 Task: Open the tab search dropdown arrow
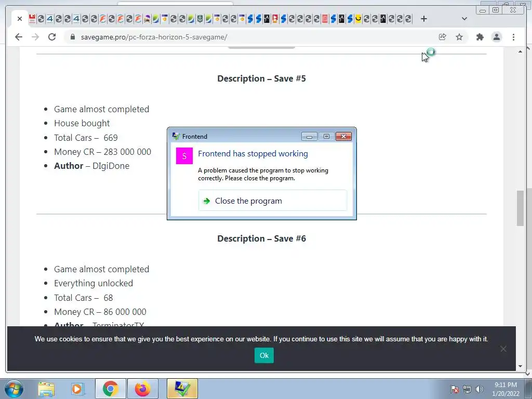coord(464,19)
